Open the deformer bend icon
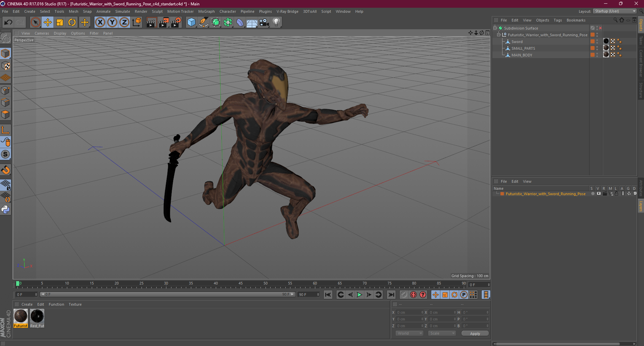 tap(240, 23)
